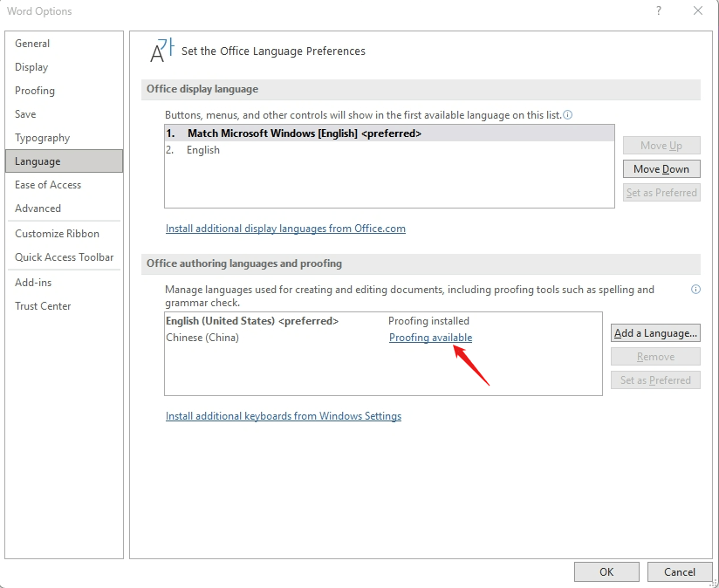Click the Proofing installed status text
The image size is (719, 588).
tap(428, 321)
